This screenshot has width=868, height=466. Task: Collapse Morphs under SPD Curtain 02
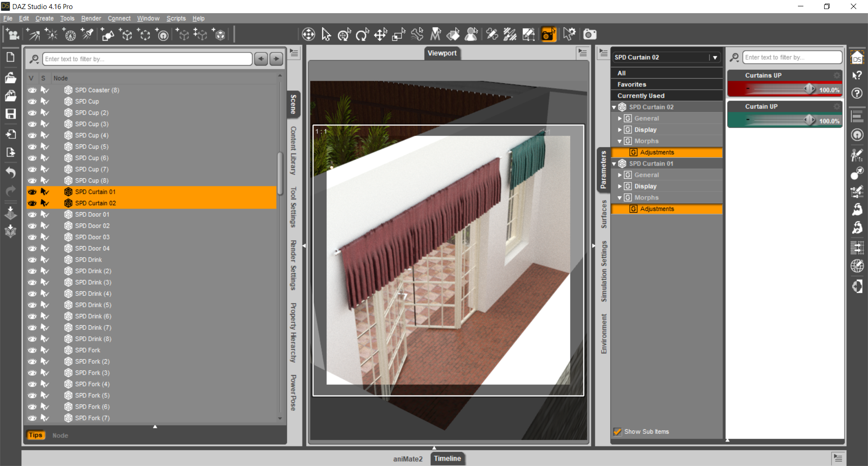click(x=620, y=141)
